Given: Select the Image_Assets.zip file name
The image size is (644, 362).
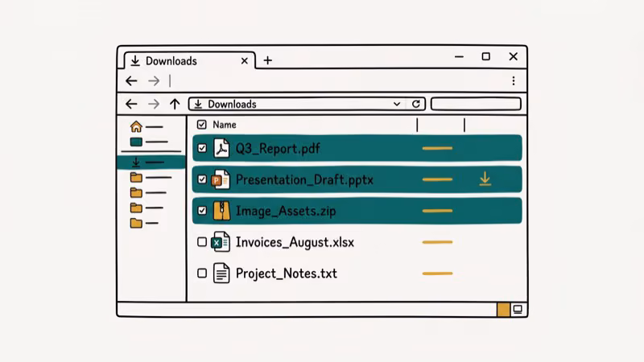Looking at the screenshot, I should [x=286, y=211].
